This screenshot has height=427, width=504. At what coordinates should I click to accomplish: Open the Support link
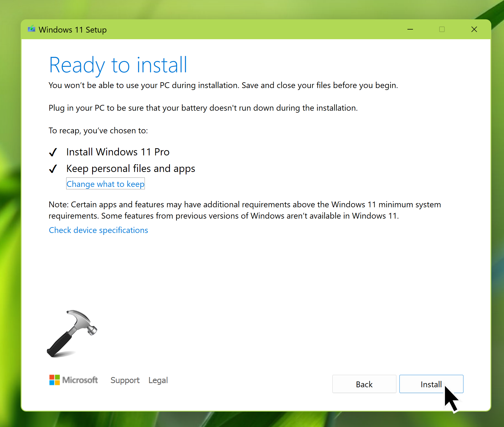pos(125,380)
